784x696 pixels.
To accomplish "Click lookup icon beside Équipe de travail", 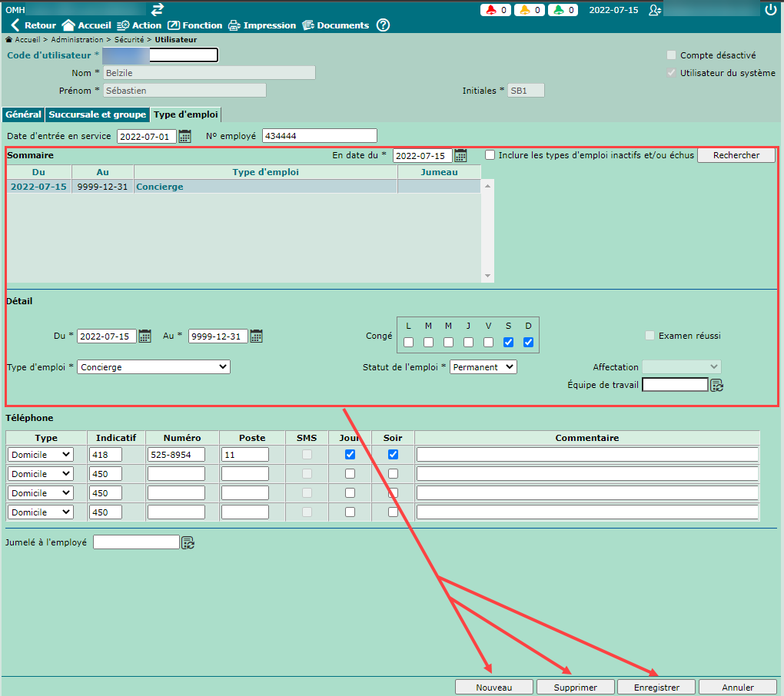I will click(x=717, y=385).
